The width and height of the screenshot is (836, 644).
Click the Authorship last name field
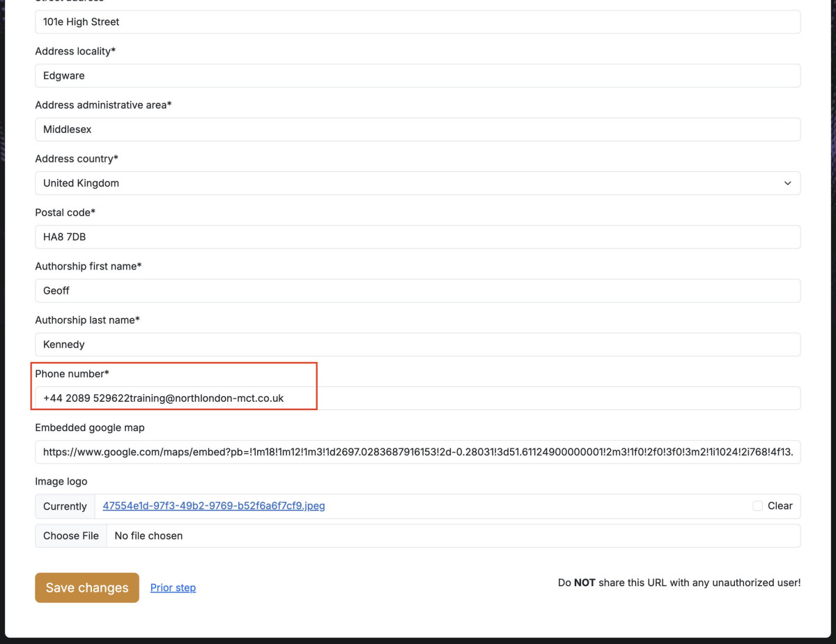pos(417,345)
